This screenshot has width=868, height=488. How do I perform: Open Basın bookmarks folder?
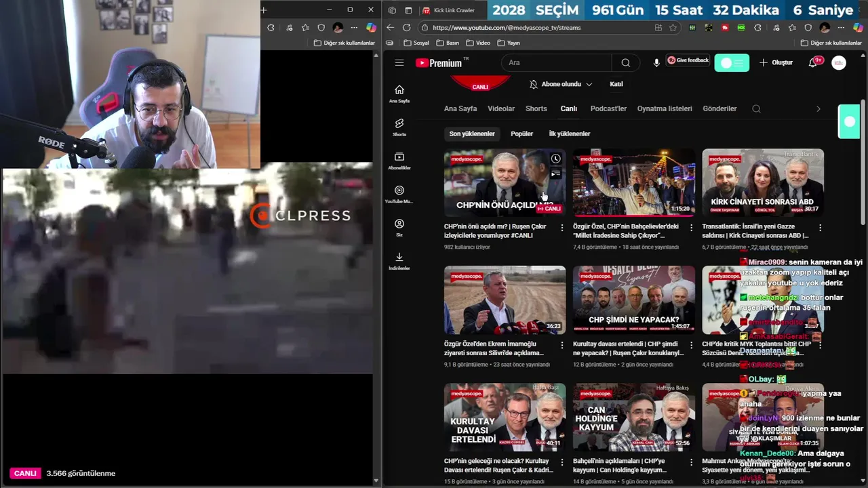(x=447, y=43)
